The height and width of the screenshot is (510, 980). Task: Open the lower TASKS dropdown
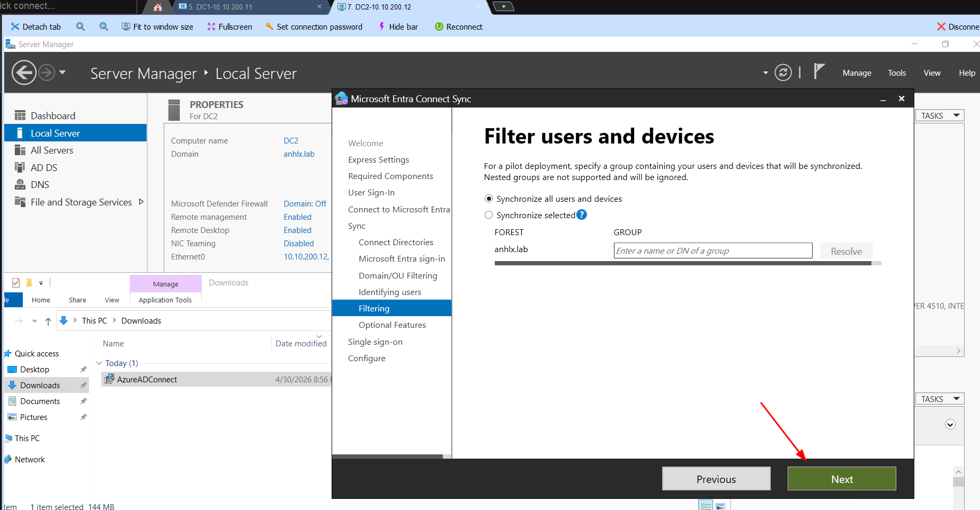pyautogui.click(x=940, y=399)
